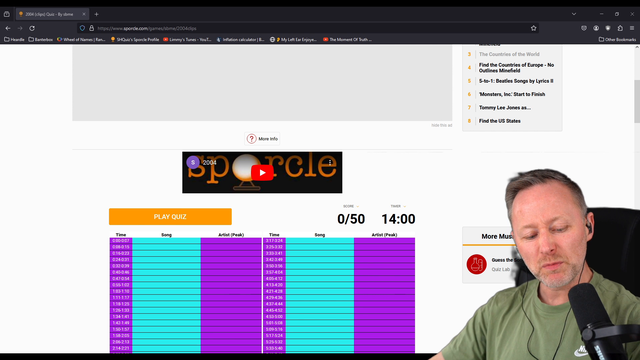Open The Countries of the World quiz
The image size is (640, 360).
509,54
